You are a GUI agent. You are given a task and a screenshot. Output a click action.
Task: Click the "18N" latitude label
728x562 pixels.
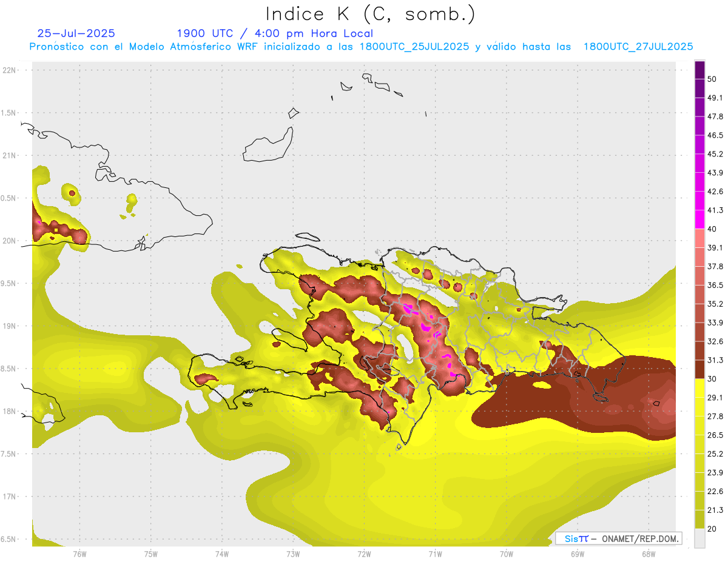[10, 411]
